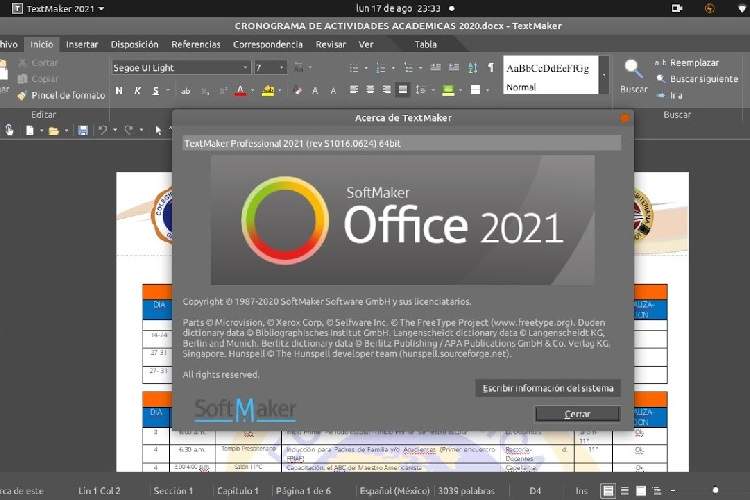Click the yellow text highlight icon
Image resolution: width=750 pixels, height=500 pixels.
pos(268,90)
